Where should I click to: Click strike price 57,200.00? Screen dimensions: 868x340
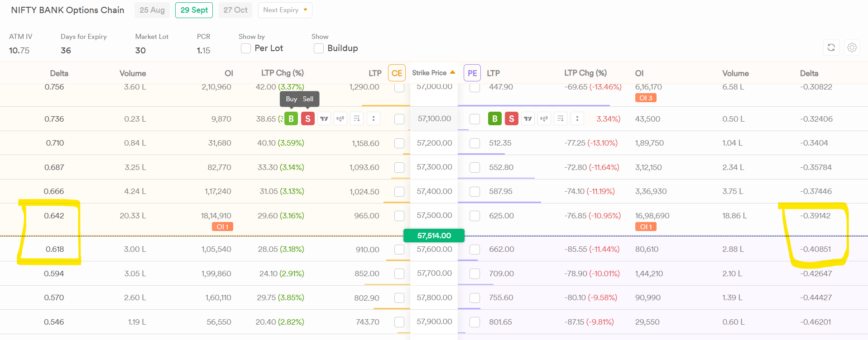click(x=434, y=143)
